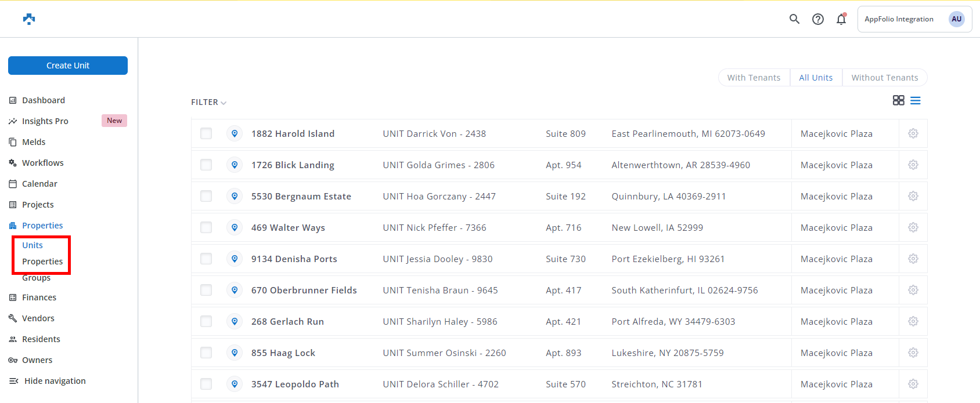Show units Without Tenants tab

pyautogui.click(x=885, y=78)
